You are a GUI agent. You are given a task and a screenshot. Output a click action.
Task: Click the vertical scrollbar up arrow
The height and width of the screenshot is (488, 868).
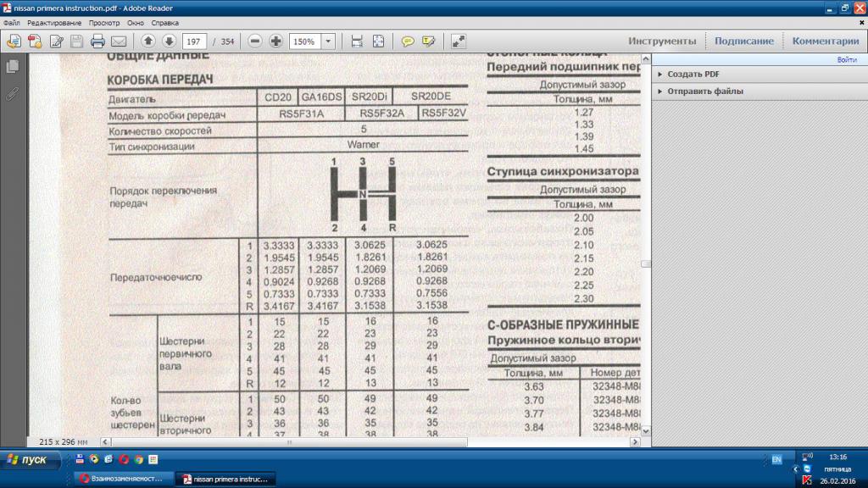tap(645, 58)
